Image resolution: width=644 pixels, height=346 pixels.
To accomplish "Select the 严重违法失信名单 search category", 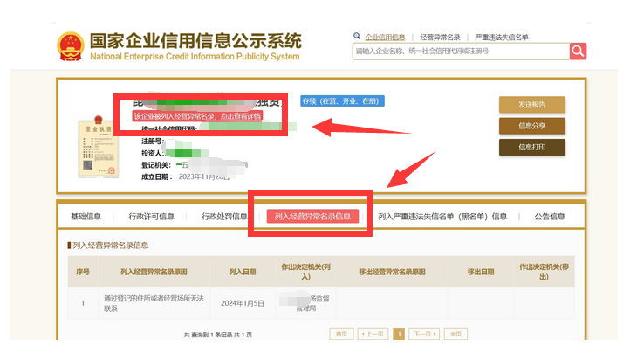I will pos(502,38).
